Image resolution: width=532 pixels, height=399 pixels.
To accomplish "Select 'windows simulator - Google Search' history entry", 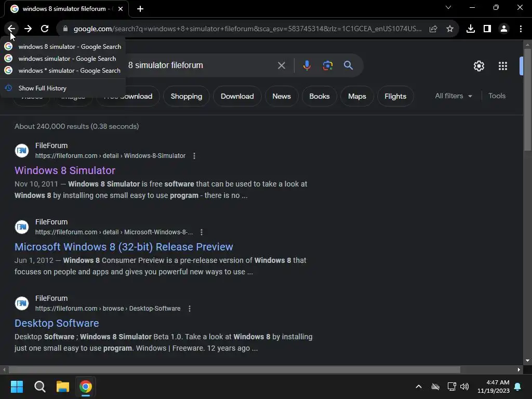I will [x=63, y=58].
